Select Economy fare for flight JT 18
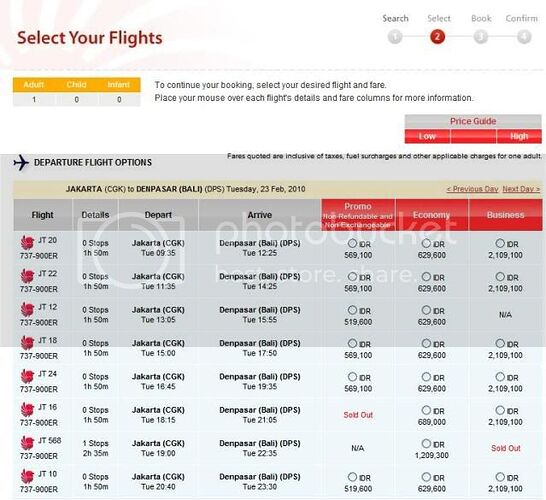546x500 pixels. click(x=426, y=343)
